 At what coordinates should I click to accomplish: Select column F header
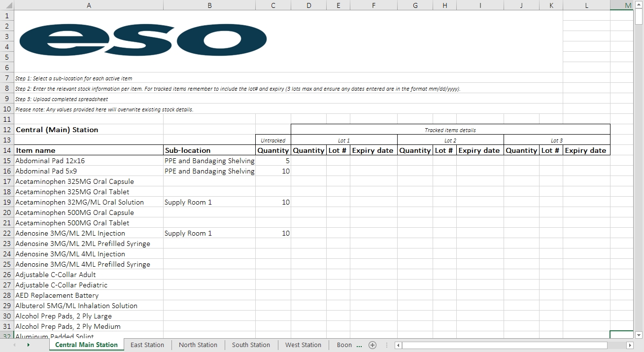(x=373, y=5)
